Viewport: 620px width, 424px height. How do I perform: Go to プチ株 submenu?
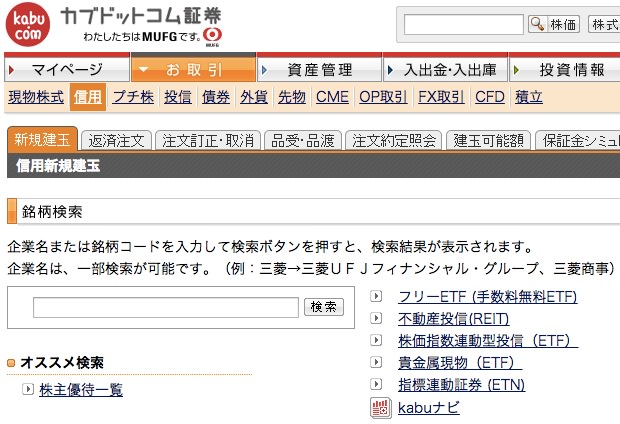133,97
